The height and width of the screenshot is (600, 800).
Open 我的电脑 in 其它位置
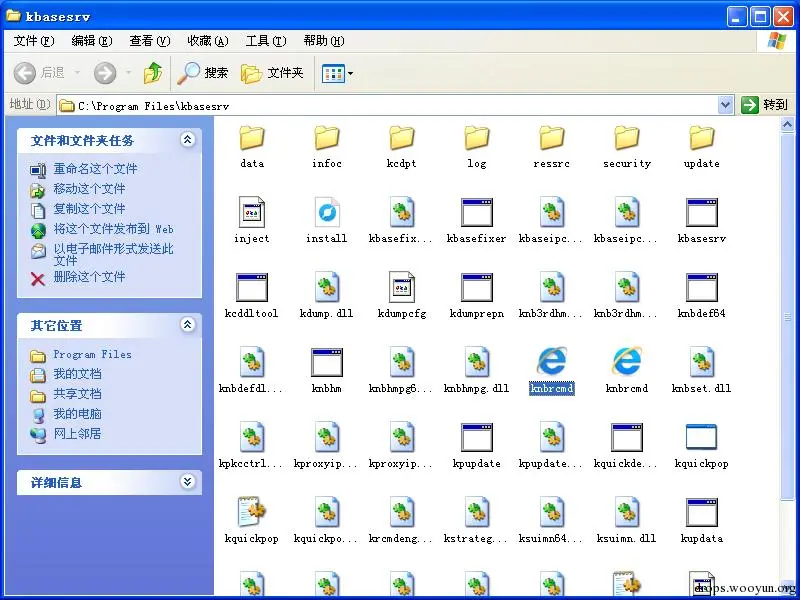coord(78,414)
